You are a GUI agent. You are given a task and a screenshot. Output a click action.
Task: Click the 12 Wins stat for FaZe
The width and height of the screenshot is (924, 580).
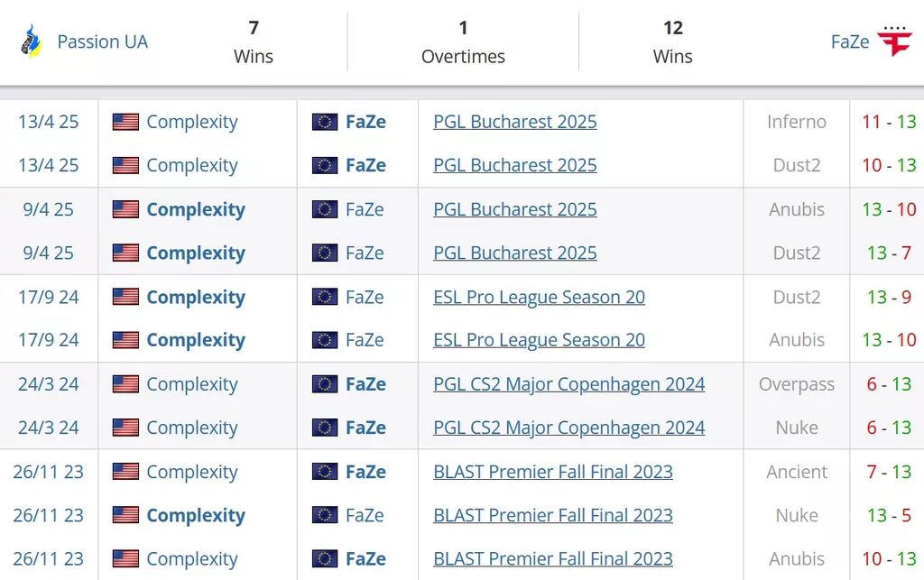(672, 41)
